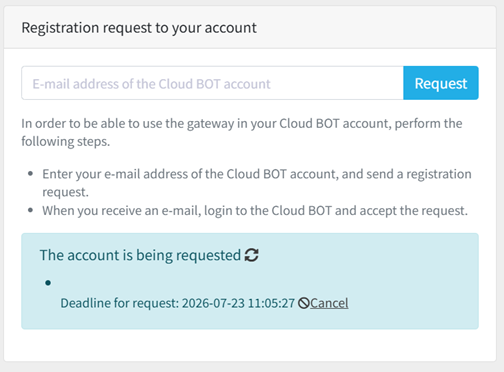Click the cancel prohibition icon

[303, 303]
